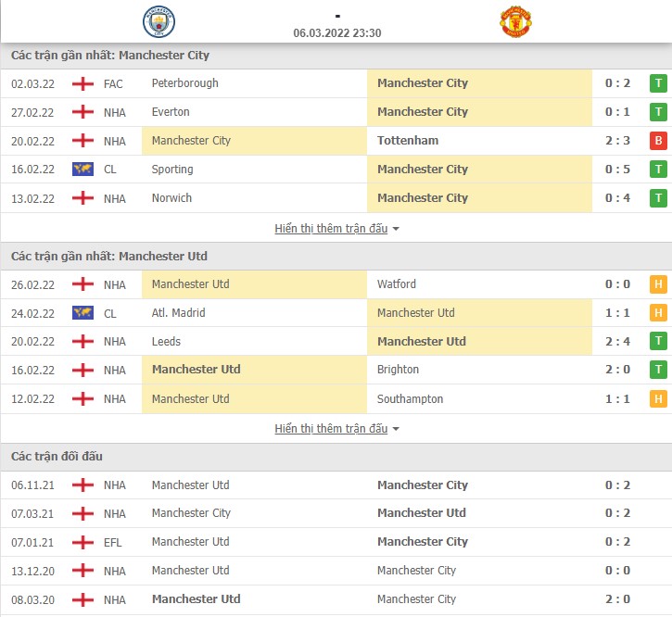Image resolution: width=672 pixels, height=617 pixels.
Task: Open the Everton vs Manchester City match
Action: 336,112
